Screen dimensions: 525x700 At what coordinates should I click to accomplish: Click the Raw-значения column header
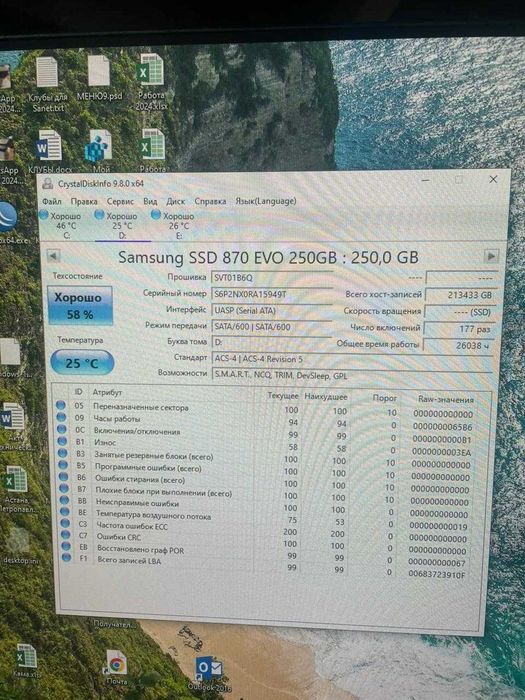click(x=446, y=399)
